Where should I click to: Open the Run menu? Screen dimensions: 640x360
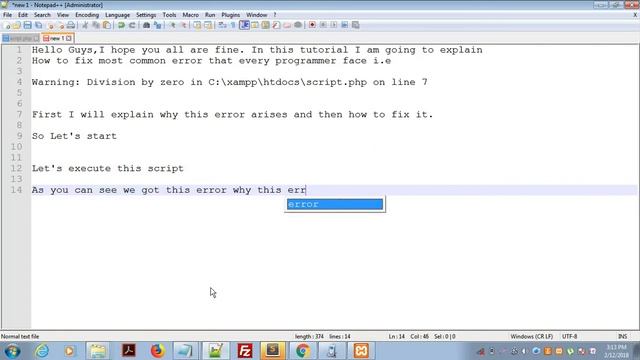coord(210,15)
